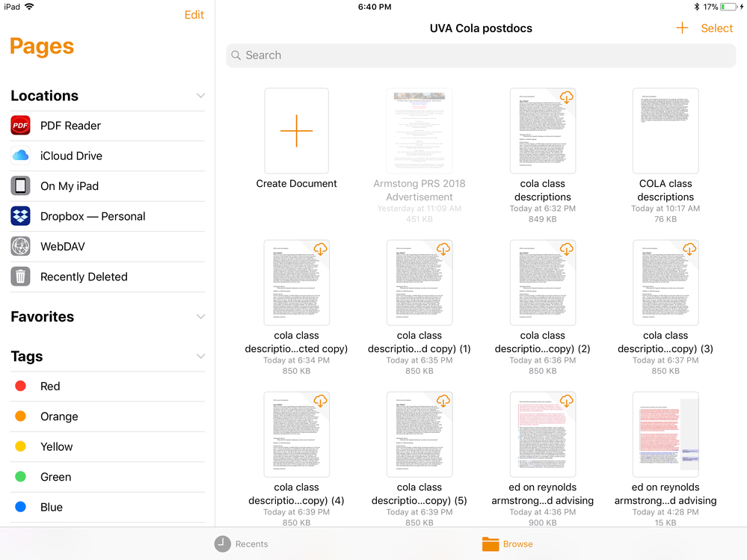Switch to the Browse tab
Screen dimensions: 747x560
[x=508, y=544]
